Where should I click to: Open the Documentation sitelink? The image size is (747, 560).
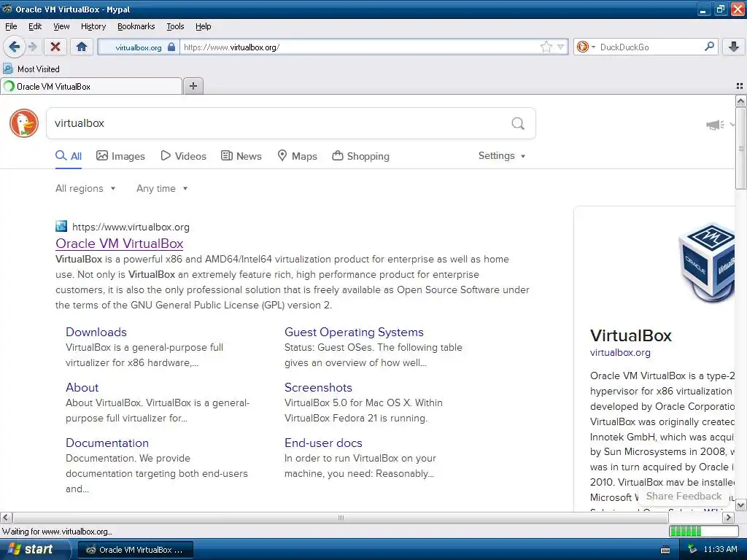(x=107, y=443)
